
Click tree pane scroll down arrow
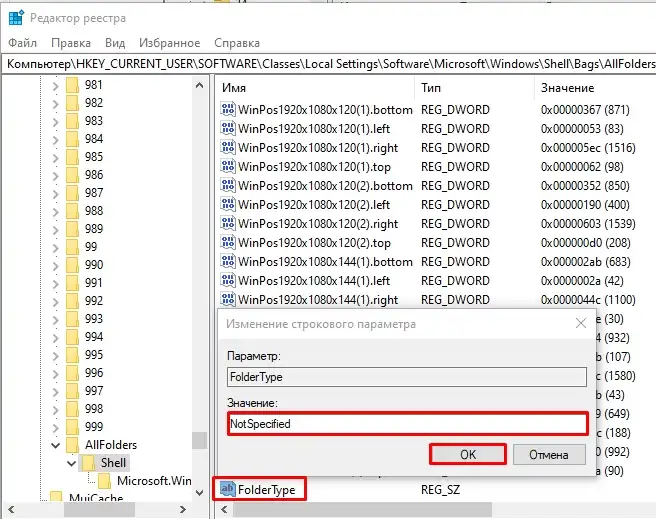tap(200, 492)
